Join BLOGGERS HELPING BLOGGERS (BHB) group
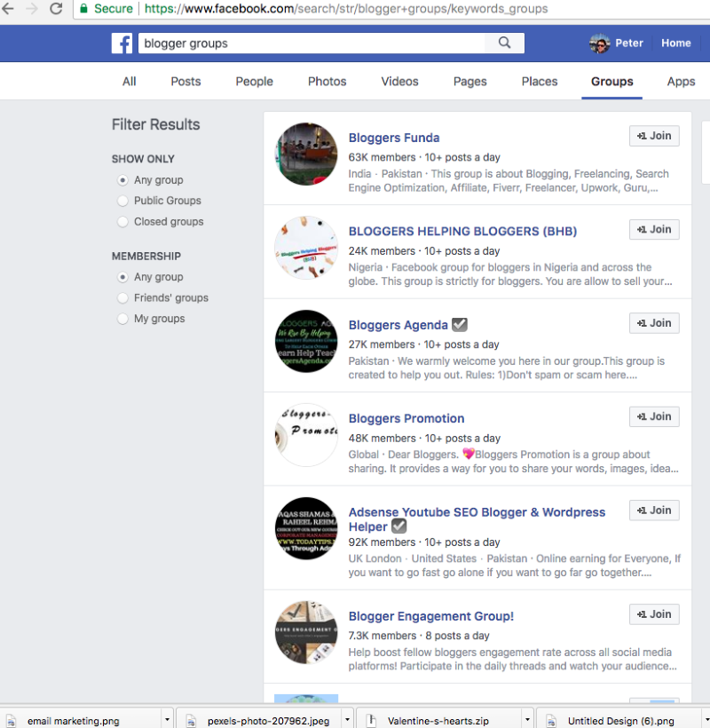Screen dimensions: 710x728 point(654,229)
